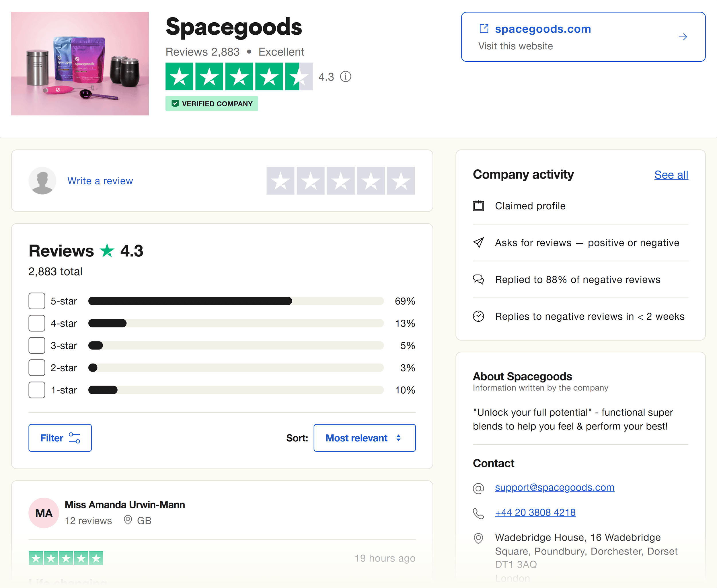Open the Filter options

(x=60, y=438)
